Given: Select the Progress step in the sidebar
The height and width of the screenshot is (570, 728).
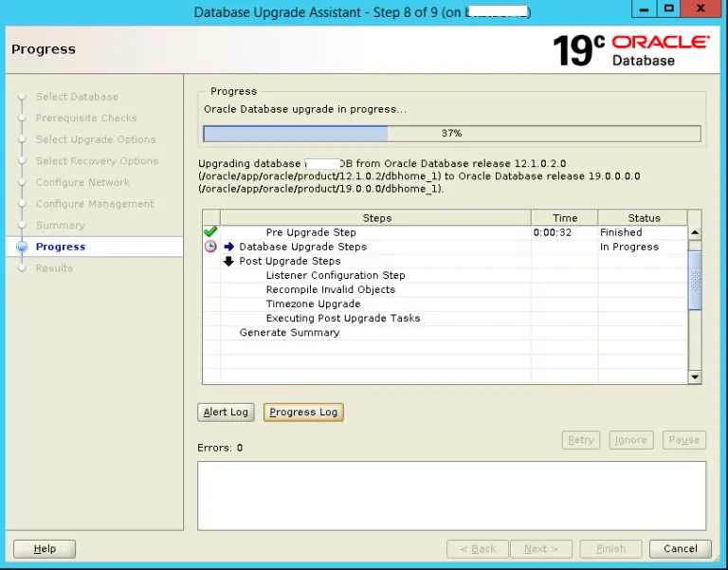Looking at the screenshot, I should point(61,247).
